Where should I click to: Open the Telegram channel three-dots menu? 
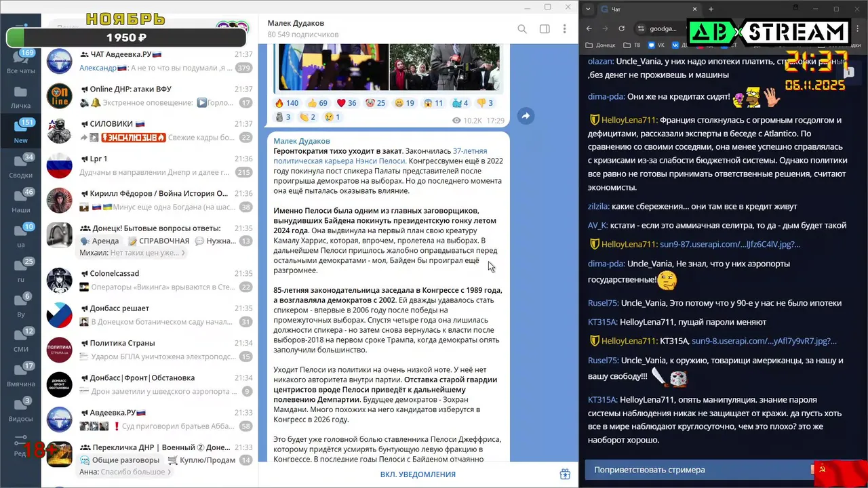tap(564, 29)
